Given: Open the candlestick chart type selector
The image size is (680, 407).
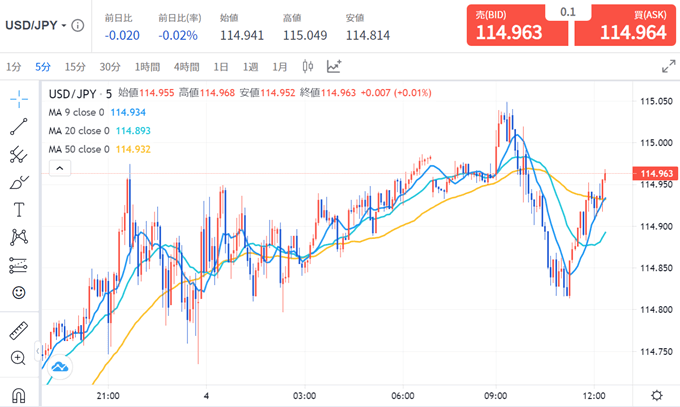Looking at the screenshot, I should 307,66.
